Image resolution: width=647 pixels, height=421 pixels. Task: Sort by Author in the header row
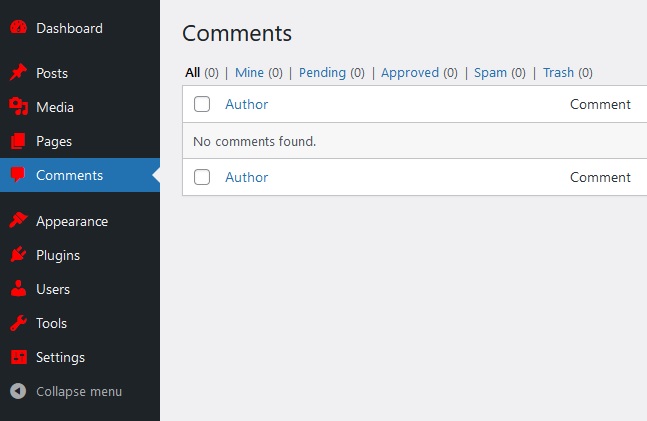click(246, 104)
